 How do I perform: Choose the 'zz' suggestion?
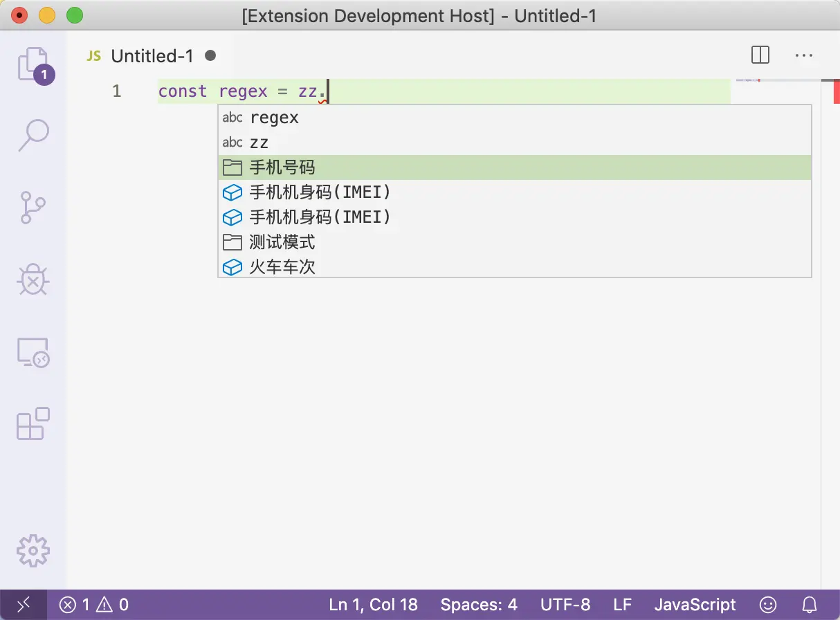[515, 143]
